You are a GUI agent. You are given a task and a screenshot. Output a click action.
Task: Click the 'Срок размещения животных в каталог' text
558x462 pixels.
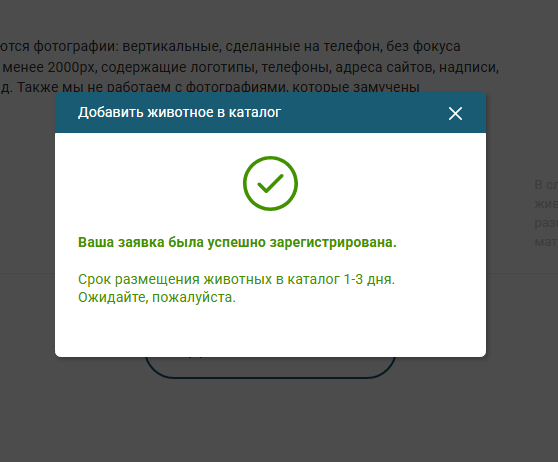[209, 279]
